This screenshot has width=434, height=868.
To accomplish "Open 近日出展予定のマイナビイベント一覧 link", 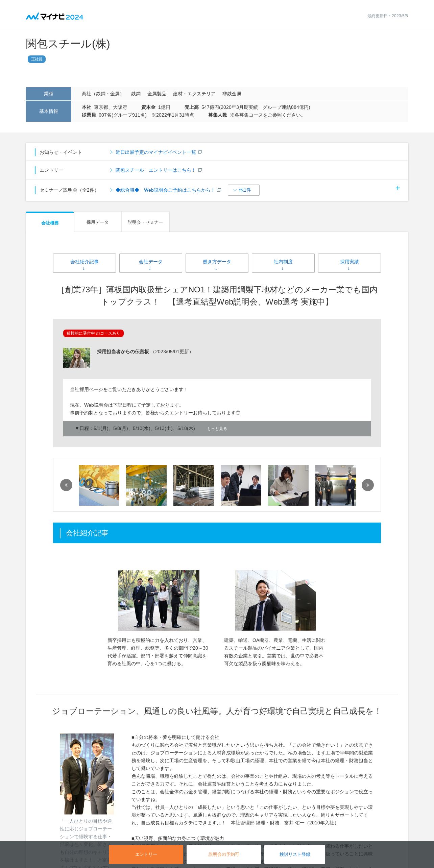I will 155,152.
